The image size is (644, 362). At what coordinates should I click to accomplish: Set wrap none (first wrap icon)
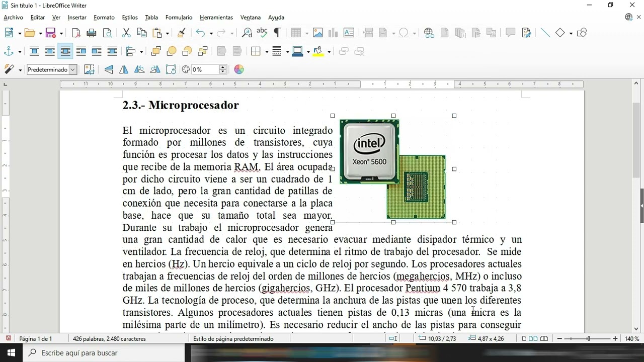[x=34, y=51]
